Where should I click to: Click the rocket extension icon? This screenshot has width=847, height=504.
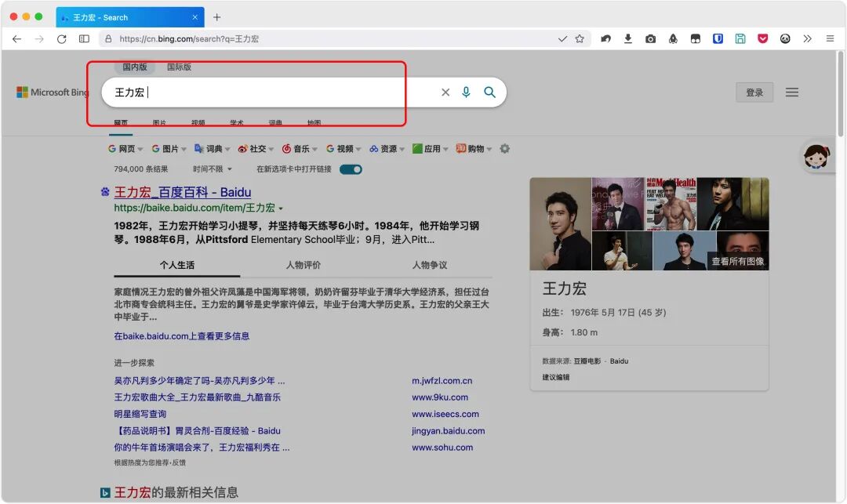[673, 39]
